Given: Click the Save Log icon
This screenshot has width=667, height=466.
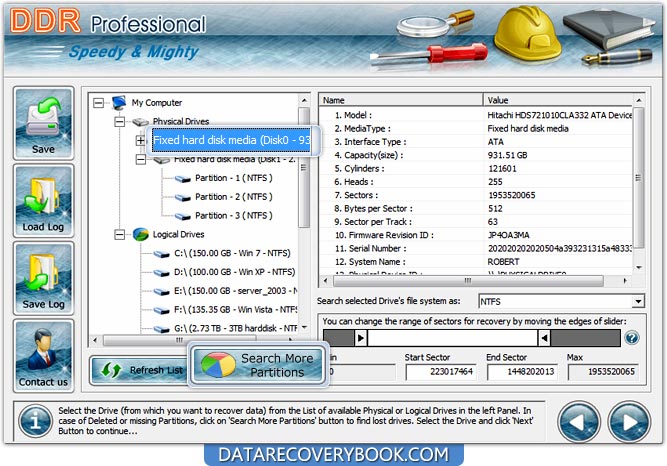Looking at the screenshot, I should tap(43, 278).
